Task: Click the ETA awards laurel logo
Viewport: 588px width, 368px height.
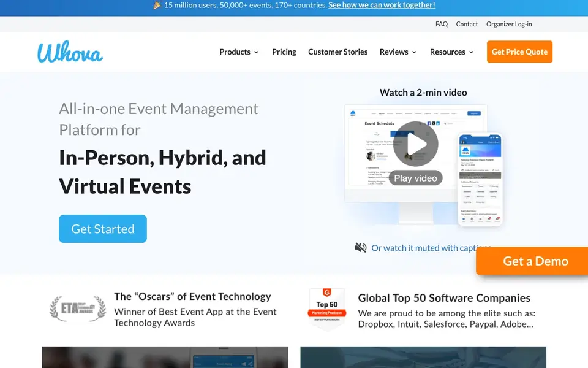Action: (x=78, y=309)
